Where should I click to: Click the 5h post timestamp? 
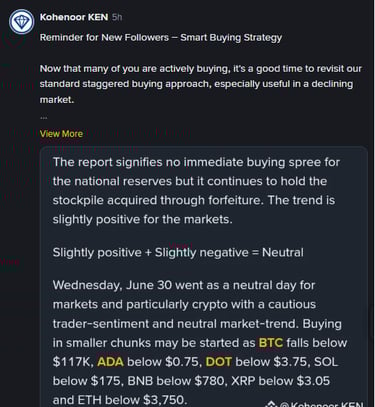coord(117,17)
